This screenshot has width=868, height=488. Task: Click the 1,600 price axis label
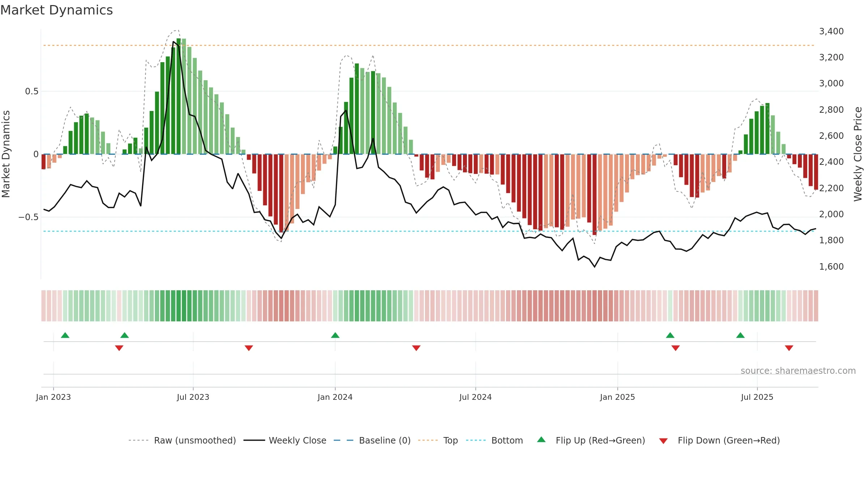pos(831,267)
